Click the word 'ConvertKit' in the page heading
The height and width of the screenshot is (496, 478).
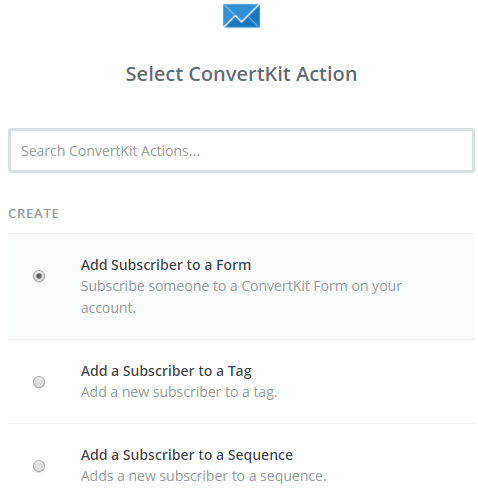[x=240, y=74]
